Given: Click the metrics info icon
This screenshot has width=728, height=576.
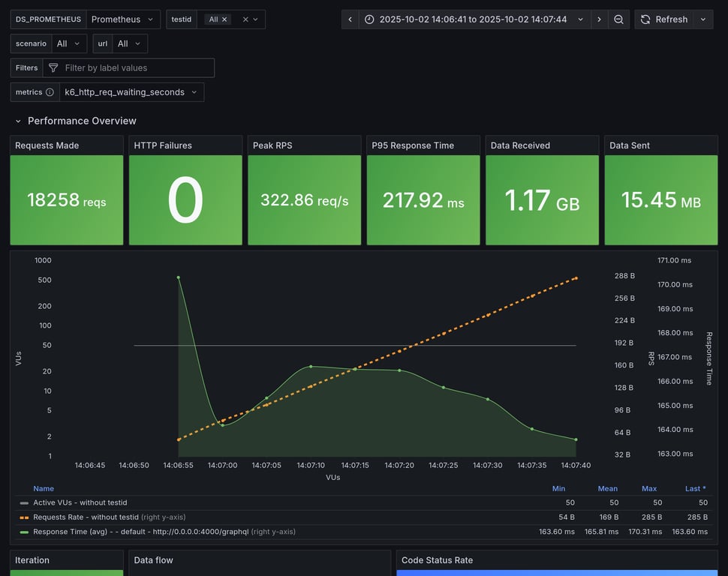Looking at the screenshot, I should [50, 92].
